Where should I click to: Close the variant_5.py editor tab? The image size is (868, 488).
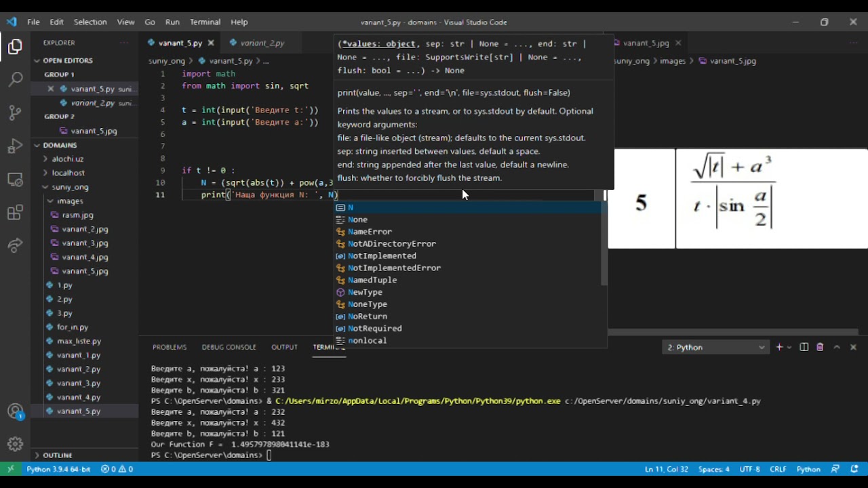tap(211, 43)
